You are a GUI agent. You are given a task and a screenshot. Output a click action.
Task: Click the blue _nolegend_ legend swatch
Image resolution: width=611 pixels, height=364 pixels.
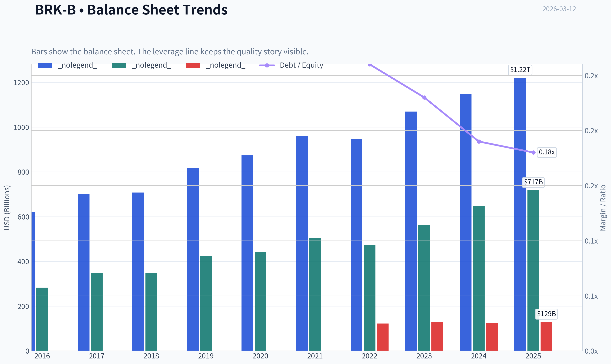(45, 65)
